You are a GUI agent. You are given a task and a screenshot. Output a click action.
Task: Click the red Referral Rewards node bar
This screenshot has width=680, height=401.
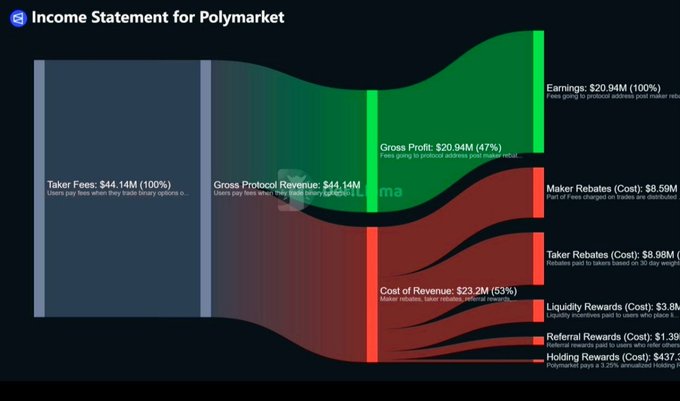tap(538, 341)
